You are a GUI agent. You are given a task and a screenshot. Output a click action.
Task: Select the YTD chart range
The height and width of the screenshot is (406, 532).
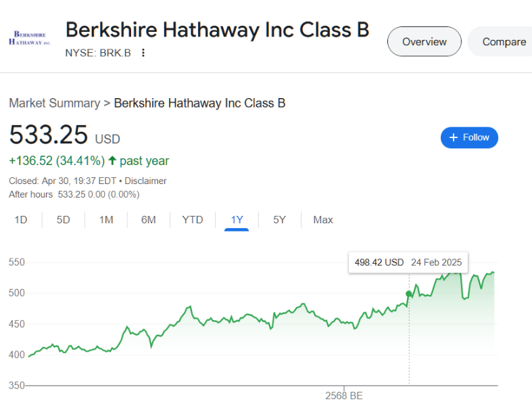click(x=193, y=220)
